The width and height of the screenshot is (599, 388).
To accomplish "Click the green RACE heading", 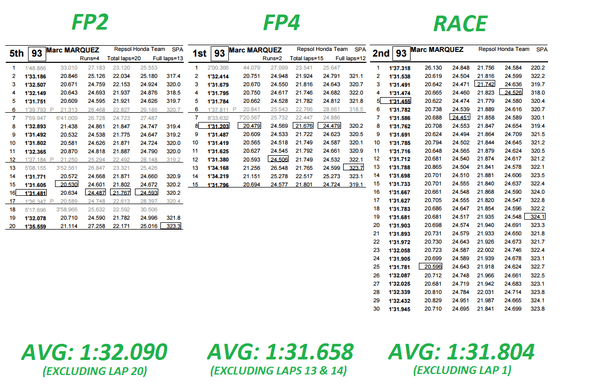I will (460, 24).
